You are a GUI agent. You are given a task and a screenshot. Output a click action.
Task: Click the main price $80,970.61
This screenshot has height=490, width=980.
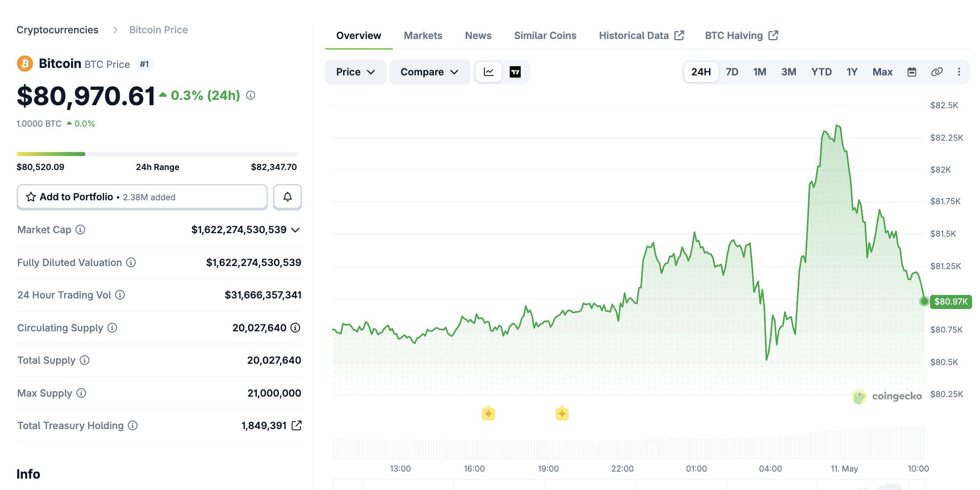tap(86, 96)
